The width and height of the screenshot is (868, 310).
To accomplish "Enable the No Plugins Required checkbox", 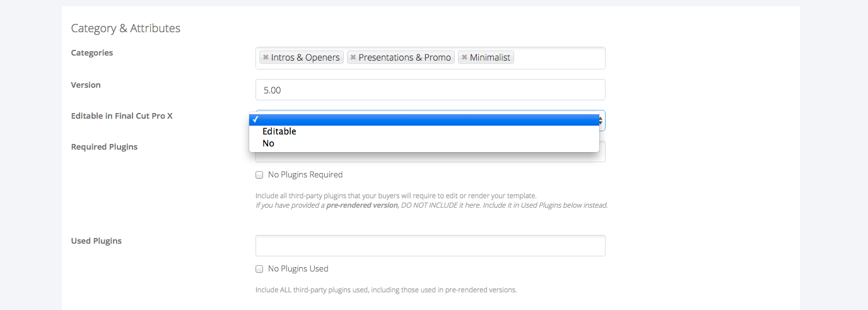I will (259, 175).
